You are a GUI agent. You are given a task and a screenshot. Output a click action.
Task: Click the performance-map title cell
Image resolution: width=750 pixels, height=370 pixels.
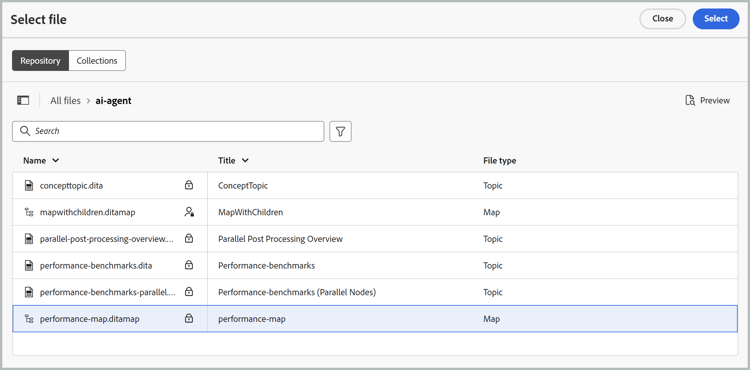point(252,319)
